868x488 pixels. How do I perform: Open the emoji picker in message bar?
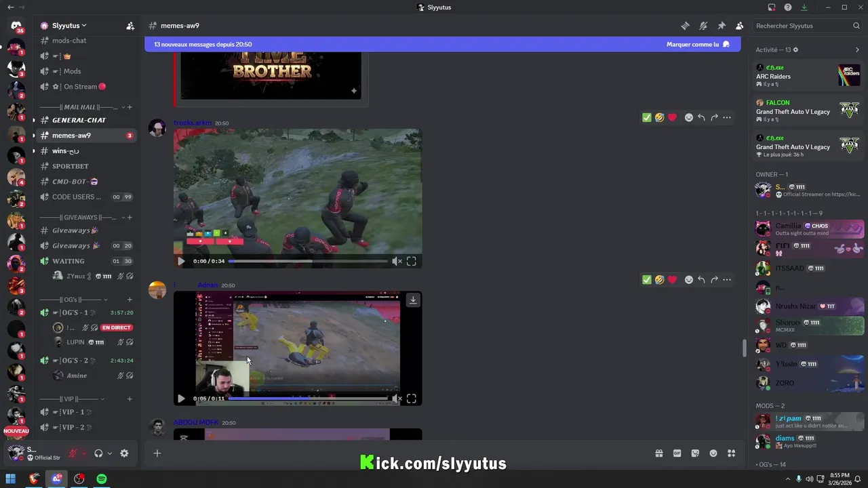point(713,453)
